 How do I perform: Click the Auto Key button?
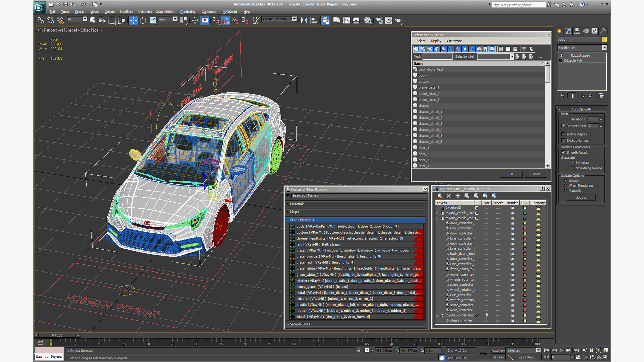(x=498, y=351)
